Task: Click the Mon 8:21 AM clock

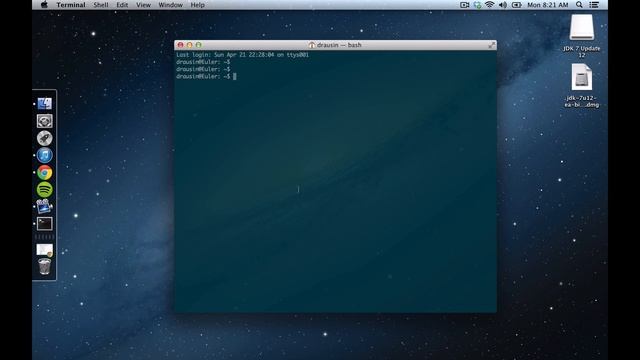Action: [548, 5]
